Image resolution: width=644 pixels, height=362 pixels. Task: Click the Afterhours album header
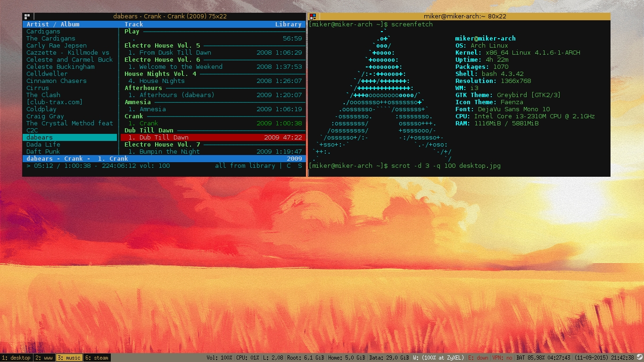click(143, 88)
